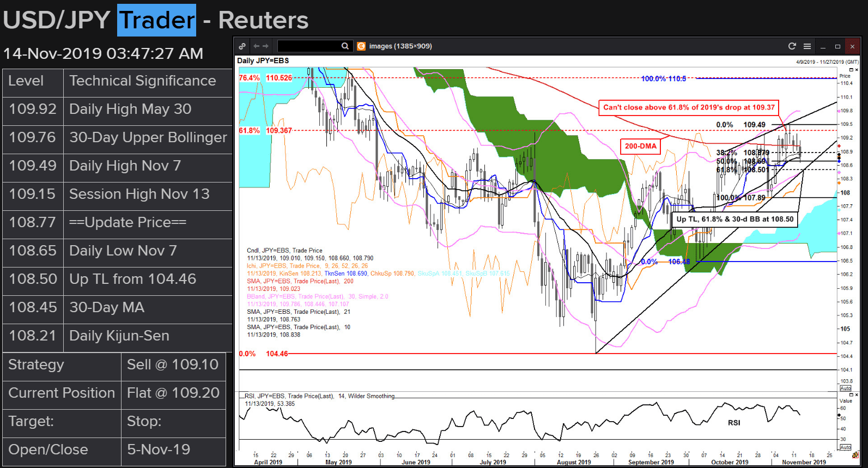Click the Target: cell
Screen dimensions: 868x468
pos(62,423)
